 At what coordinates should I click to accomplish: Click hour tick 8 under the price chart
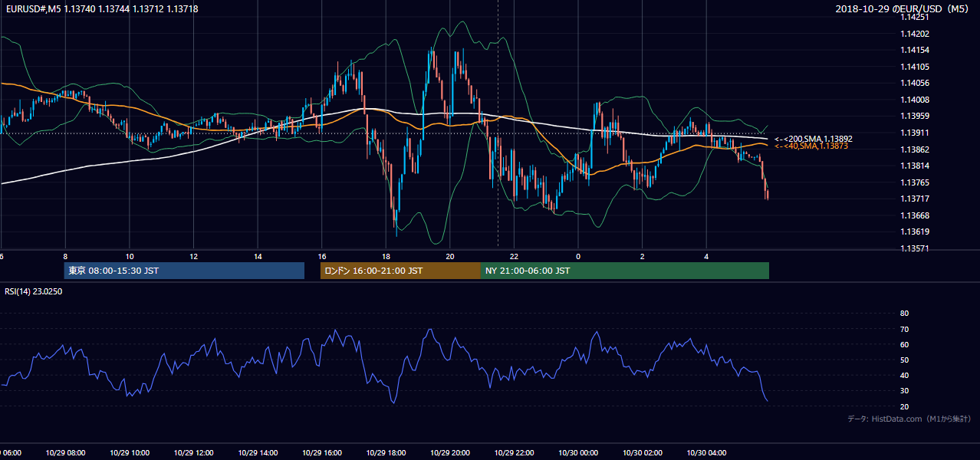pyautogui.click(x=65, y=257)
